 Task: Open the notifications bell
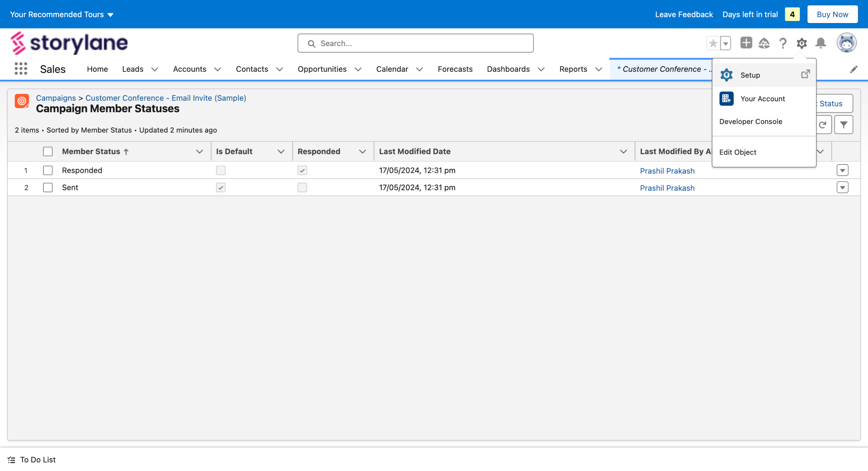(821, 43)
